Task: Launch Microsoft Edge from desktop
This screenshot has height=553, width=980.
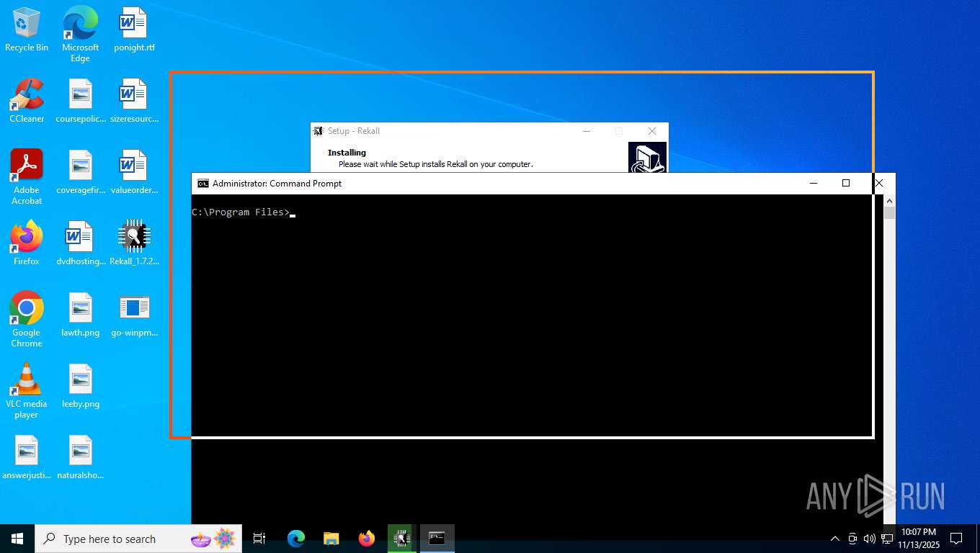Action: pyautogui.click(x=80, y=34)
